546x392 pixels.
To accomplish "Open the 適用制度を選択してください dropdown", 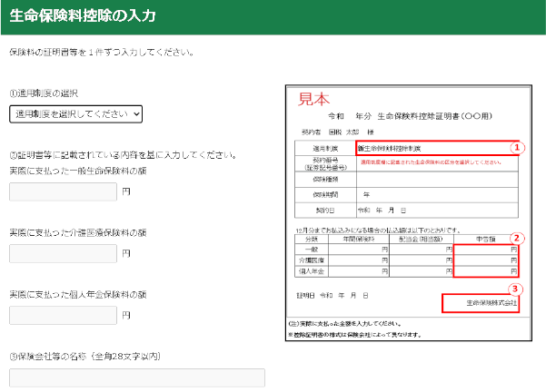I will click(x=76, y=114).
